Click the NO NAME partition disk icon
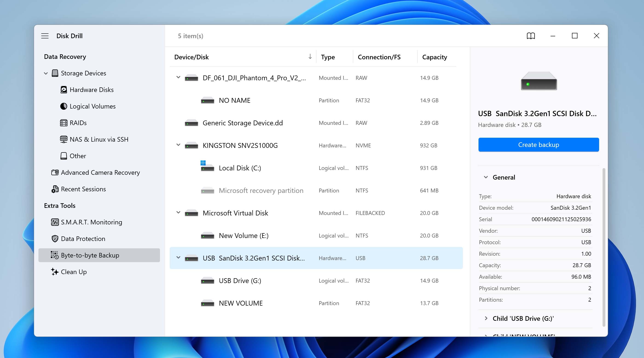Image resolution: width=644 pixels, height=358 pixels. pyautogui.click(x=208, y=100)
